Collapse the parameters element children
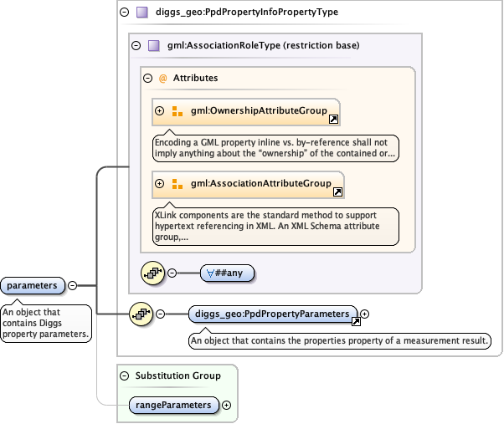Screen dimensions: 504x424 [x=72, y=285]
